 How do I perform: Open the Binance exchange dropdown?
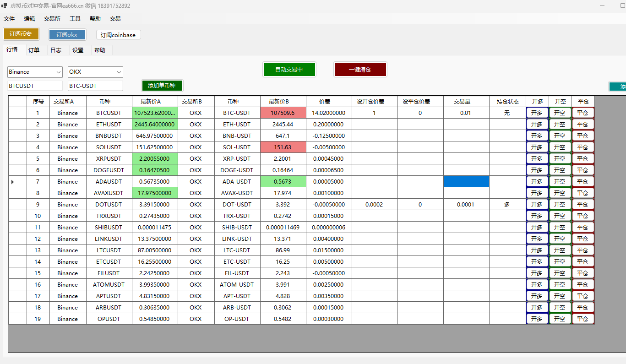[x=58, y=72]
